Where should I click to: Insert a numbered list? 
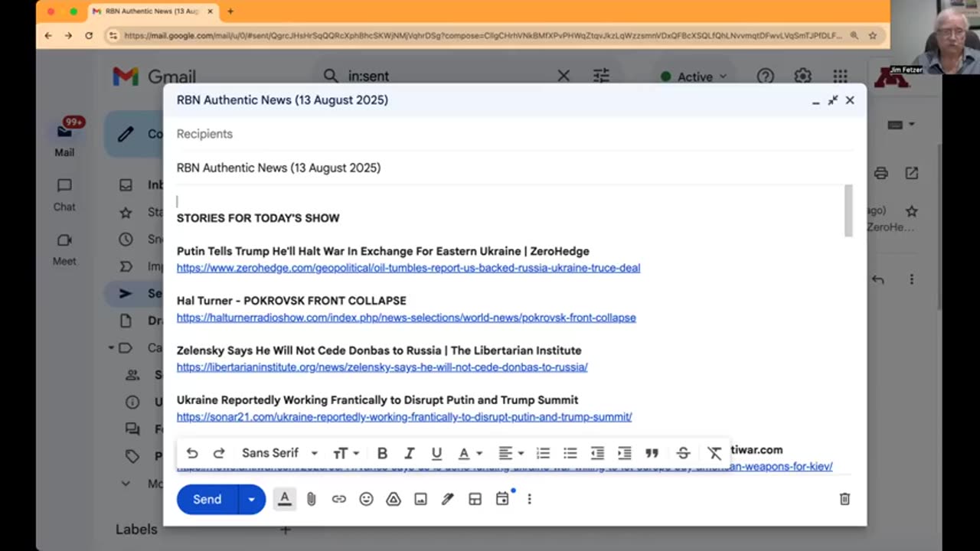543,453
